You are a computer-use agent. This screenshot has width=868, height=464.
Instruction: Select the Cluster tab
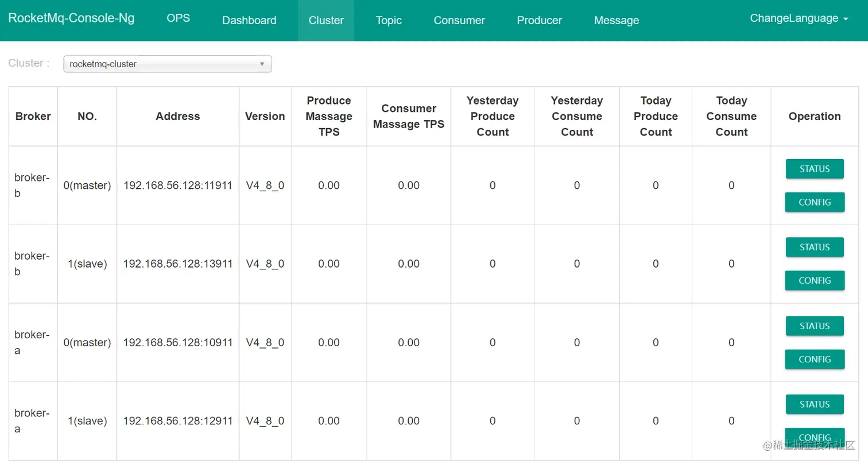[326, 21]
